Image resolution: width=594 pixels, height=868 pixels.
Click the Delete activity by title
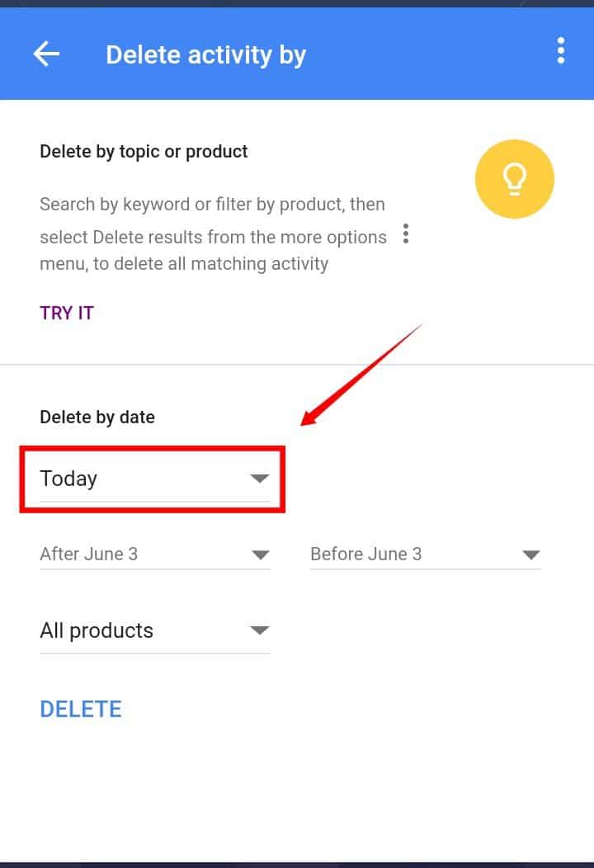click(x=205, y=54)
